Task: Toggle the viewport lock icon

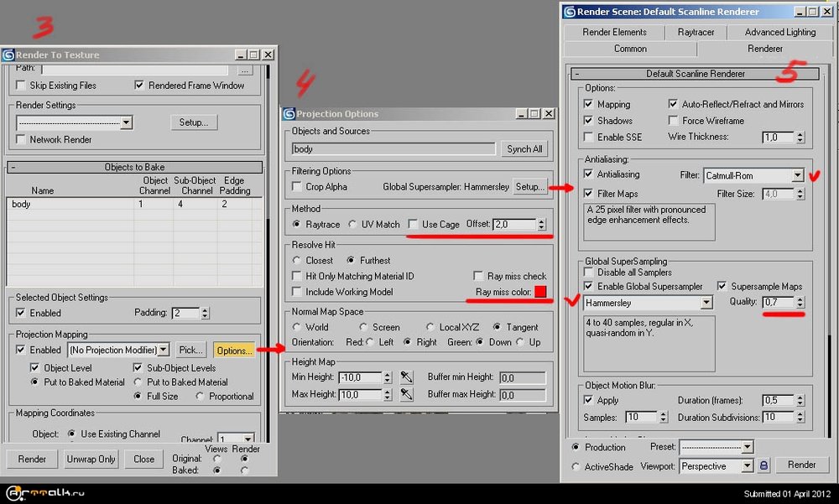Action: (763, 465)
